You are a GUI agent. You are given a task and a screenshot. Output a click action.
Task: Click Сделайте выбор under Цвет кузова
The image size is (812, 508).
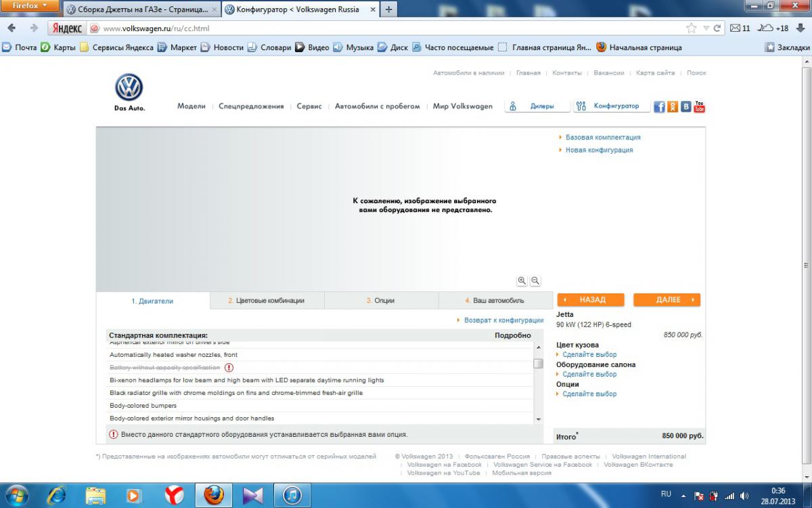[x=589, y=355]
